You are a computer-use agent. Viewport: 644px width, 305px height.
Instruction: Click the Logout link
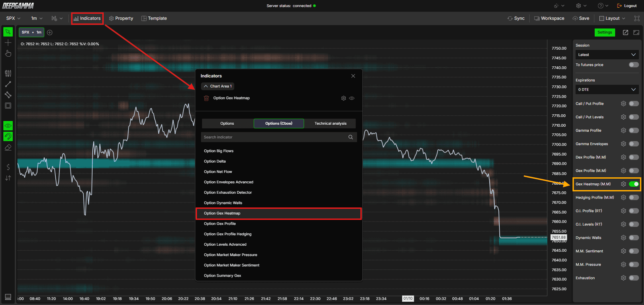(x=627, y=6)
